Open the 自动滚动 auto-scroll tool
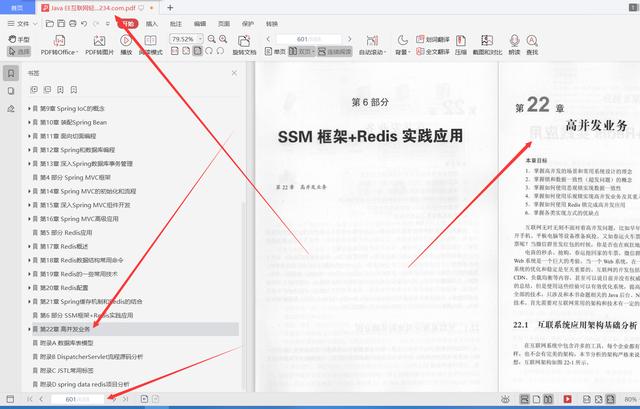 pos(372,45)
